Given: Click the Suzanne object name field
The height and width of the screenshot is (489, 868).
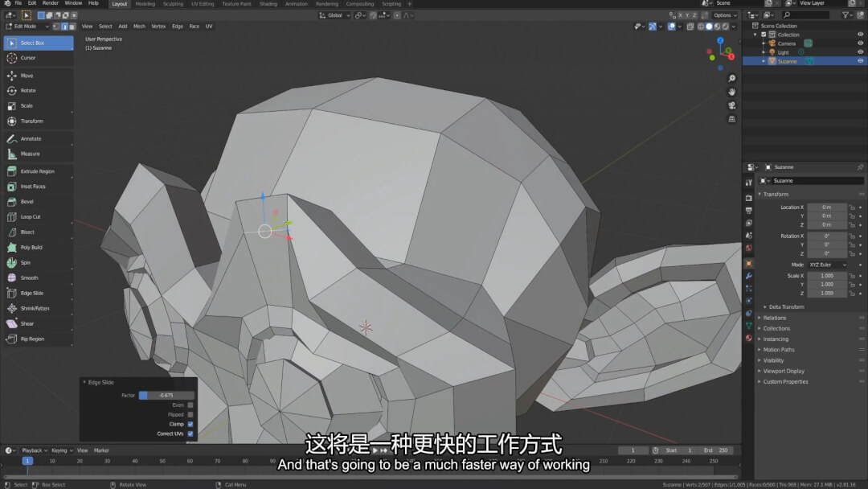Looking at the screenshot, I should pyautogui.click(x=817, y=180).
